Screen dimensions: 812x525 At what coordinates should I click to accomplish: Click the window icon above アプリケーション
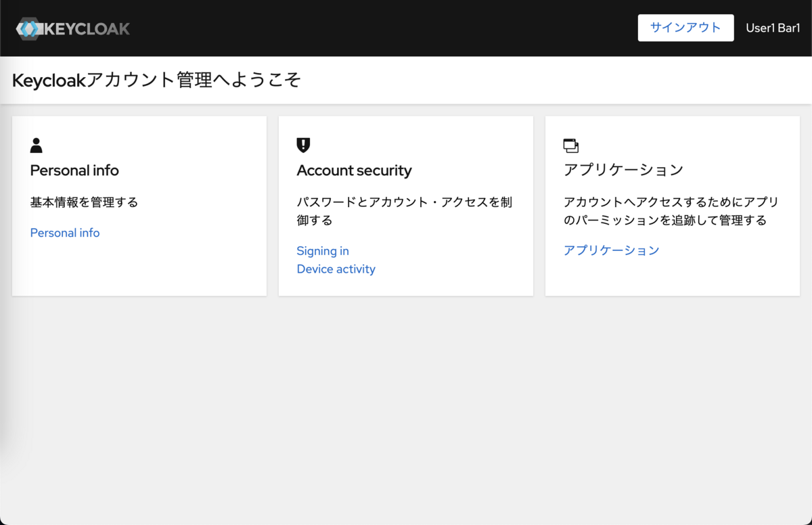pos(571,145)
